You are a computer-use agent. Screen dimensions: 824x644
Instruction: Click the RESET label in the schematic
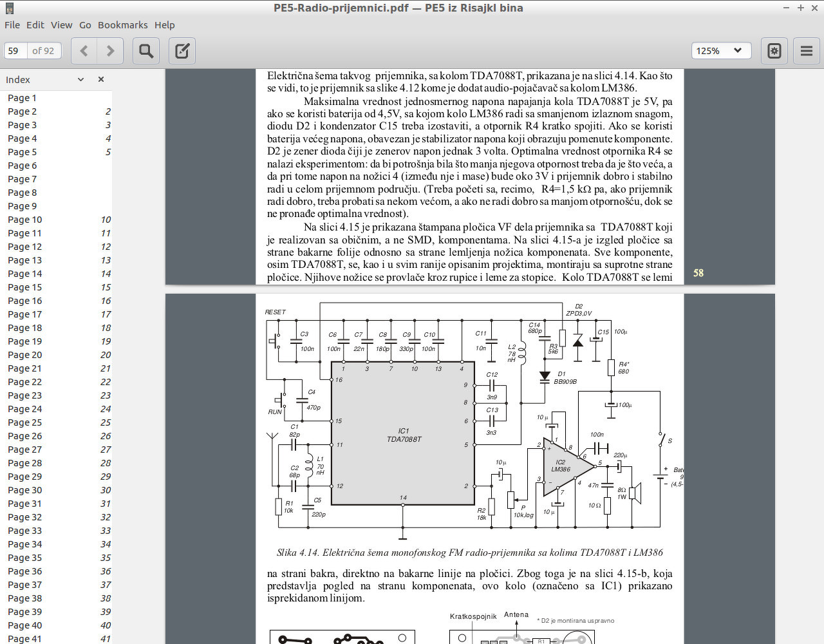(275, 312)
